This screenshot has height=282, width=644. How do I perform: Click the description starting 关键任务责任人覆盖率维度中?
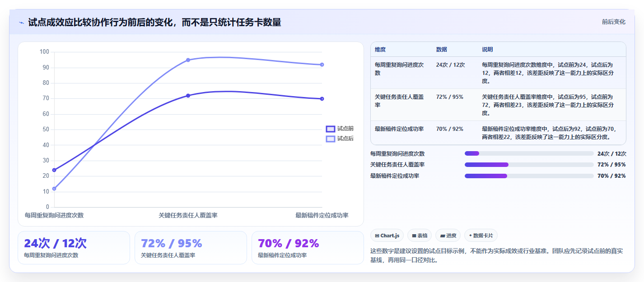pyautogui.click(x=549, y=105)
